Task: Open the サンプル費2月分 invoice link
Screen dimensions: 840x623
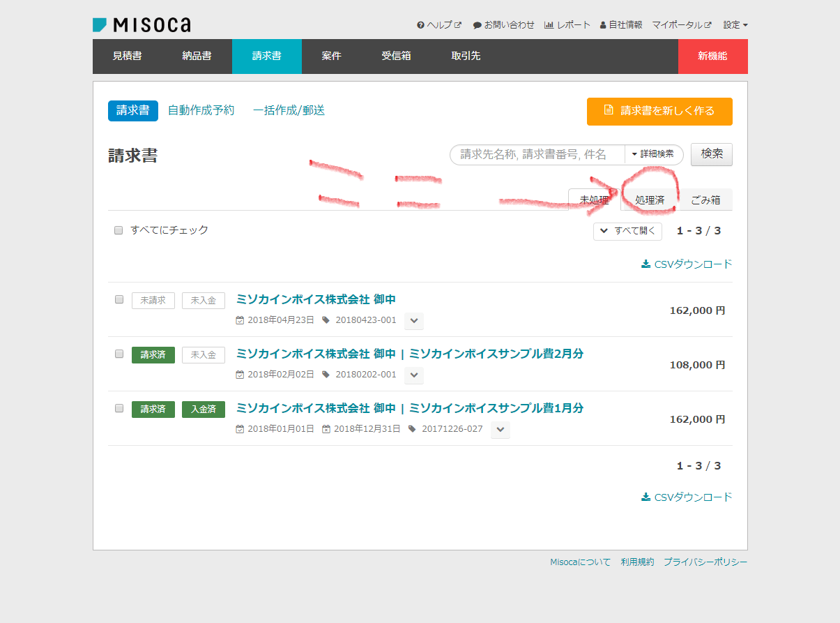Action: tap(410, 354)
